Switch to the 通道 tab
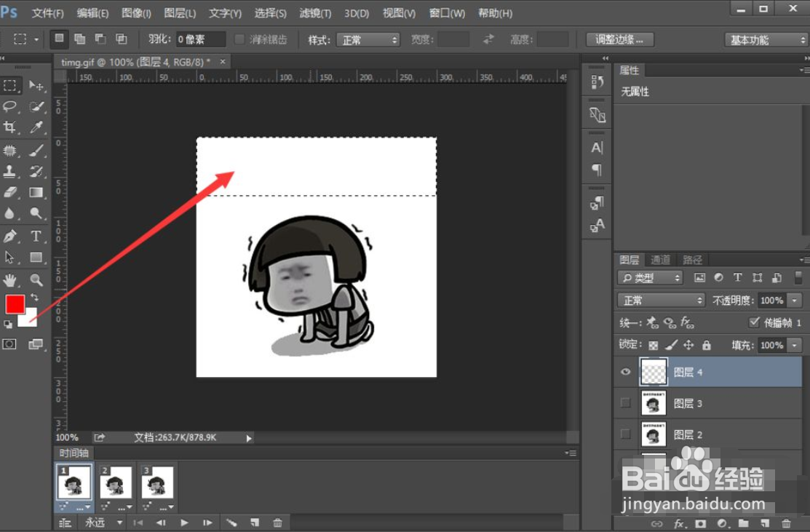The width and height of the screenshot is (810, 532). click(x=660, y=260)
